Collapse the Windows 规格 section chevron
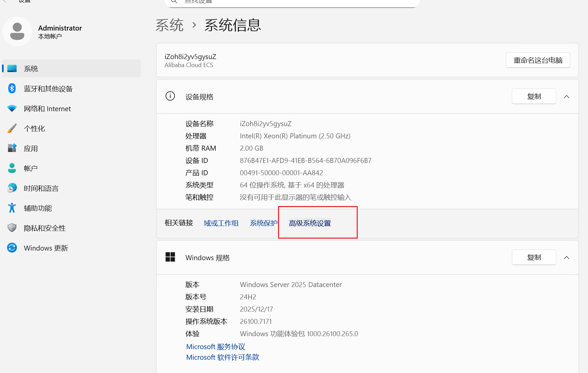Viewport: 588px width, 373px height. [x=566, y=258]
